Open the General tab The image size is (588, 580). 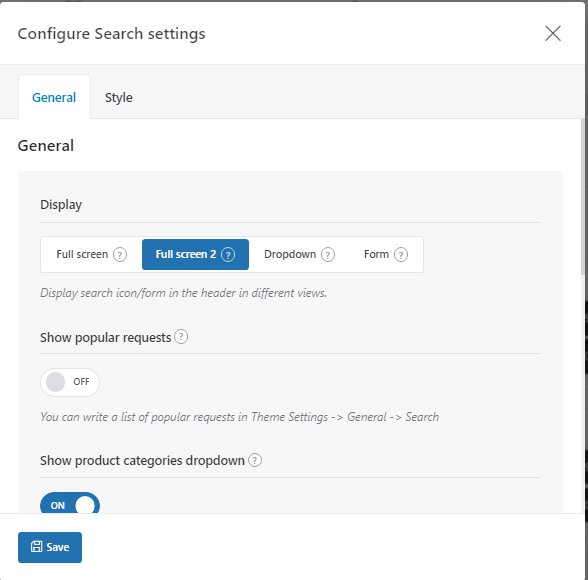point(54,97)
